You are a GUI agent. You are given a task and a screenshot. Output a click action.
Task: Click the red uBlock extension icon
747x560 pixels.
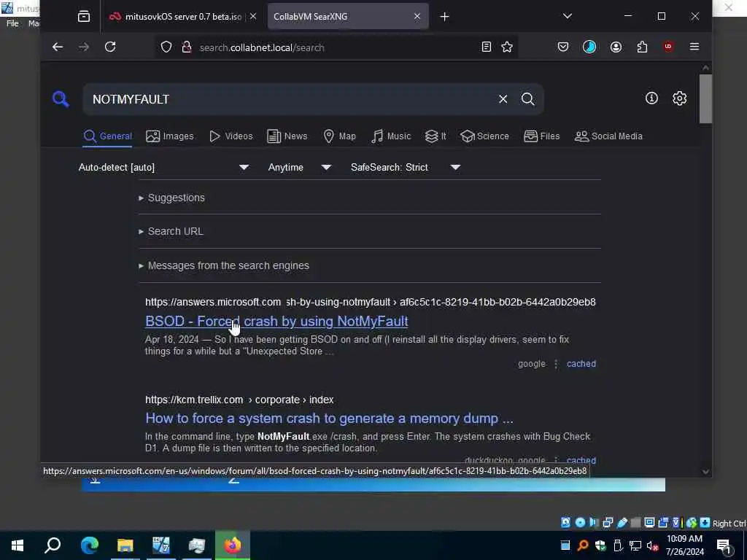point(668,47)
